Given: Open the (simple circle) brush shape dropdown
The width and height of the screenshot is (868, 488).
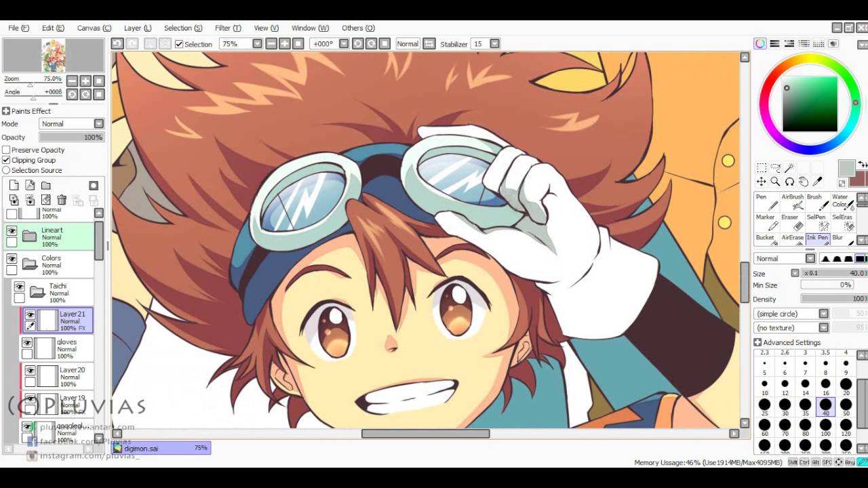Looking at the screenshot, I should [x=791, y=314].
